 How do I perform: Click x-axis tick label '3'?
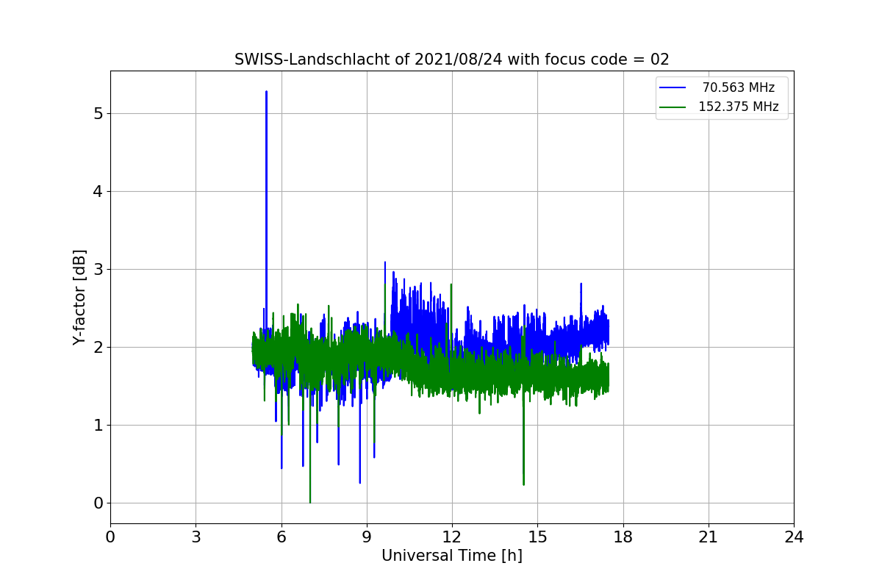coord(196,537)
